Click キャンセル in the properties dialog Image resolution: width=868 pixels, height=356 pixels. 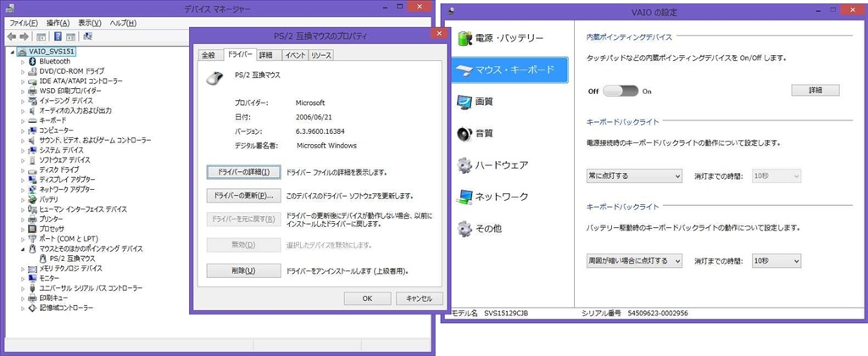point(419,298)
